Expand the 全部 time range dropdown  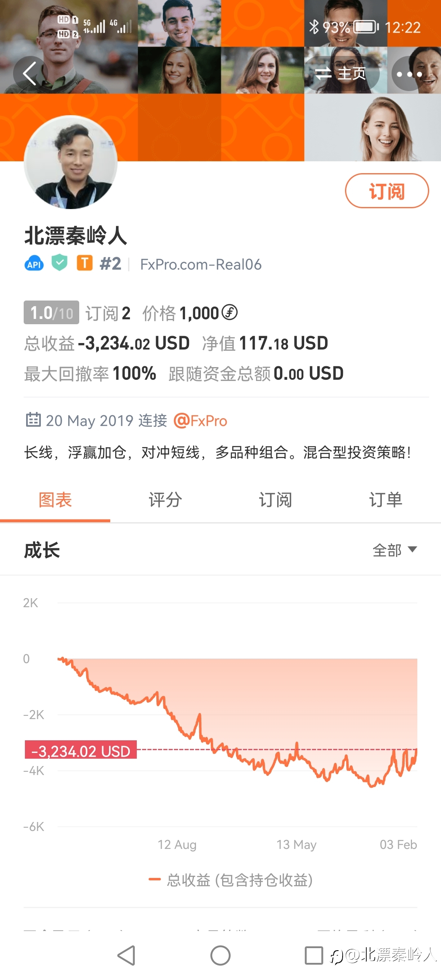[395, 550]
